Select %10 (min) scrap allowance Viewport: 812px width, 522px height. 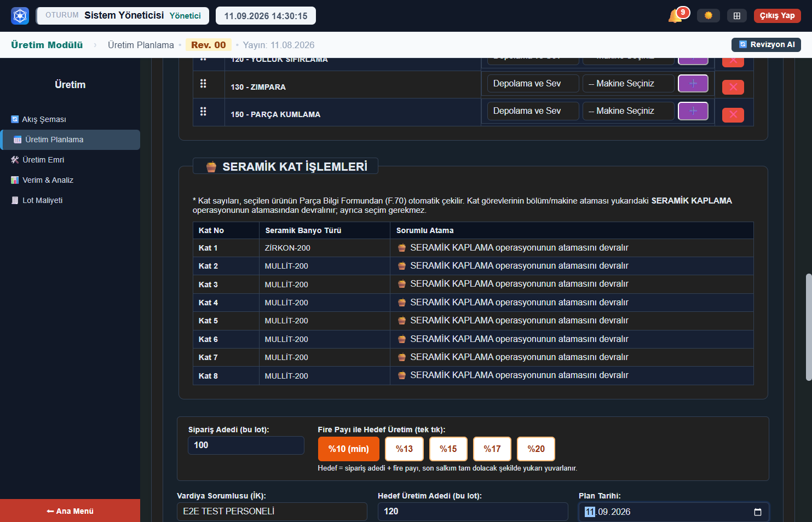pyautogui.click(x=349, y=449)
